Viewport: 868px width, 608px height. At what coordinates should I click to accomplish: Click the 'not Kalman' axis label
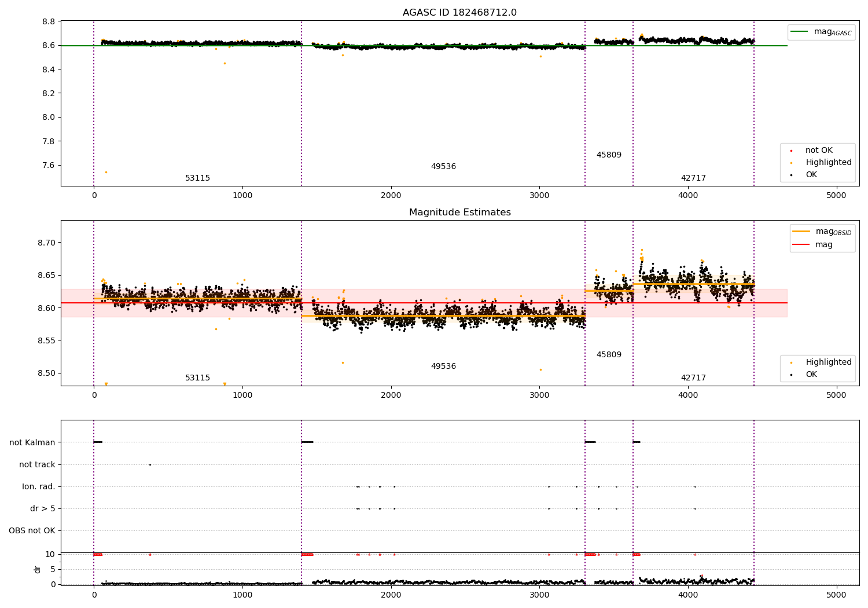(x=32, y=443)
